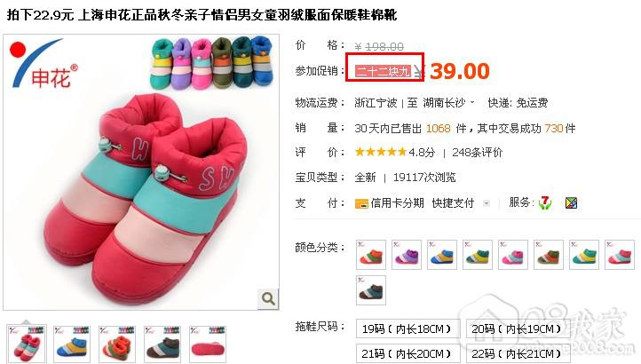Screen dimensions: 641x364
Task: Click the 7-day return service icon
Action: (x=545, y=202)
